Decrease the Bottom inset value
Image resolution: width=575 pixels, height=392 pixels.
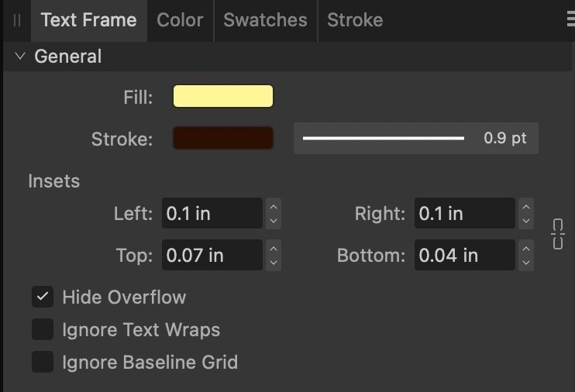(x=526, y=263)
